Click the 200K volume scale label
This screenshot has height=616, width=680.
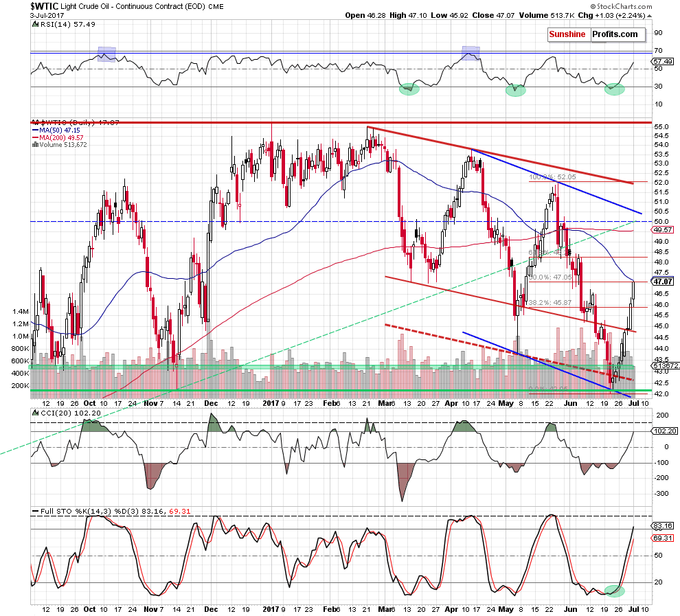[x=21, y=385]
